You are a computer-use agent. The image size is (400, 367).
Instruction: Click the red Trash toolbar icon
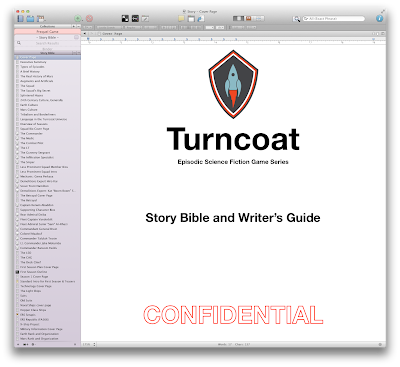[89, 19]
